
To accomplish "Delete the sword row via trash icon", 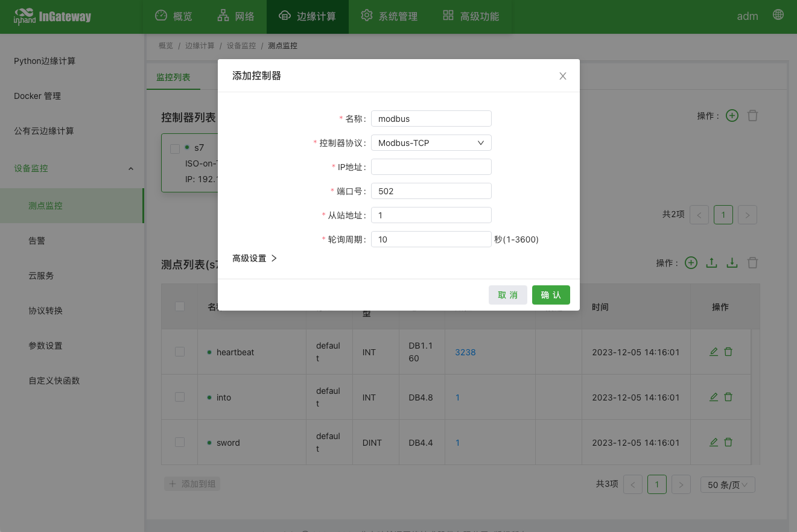I will pyautogui.click(x=728, y=442).
